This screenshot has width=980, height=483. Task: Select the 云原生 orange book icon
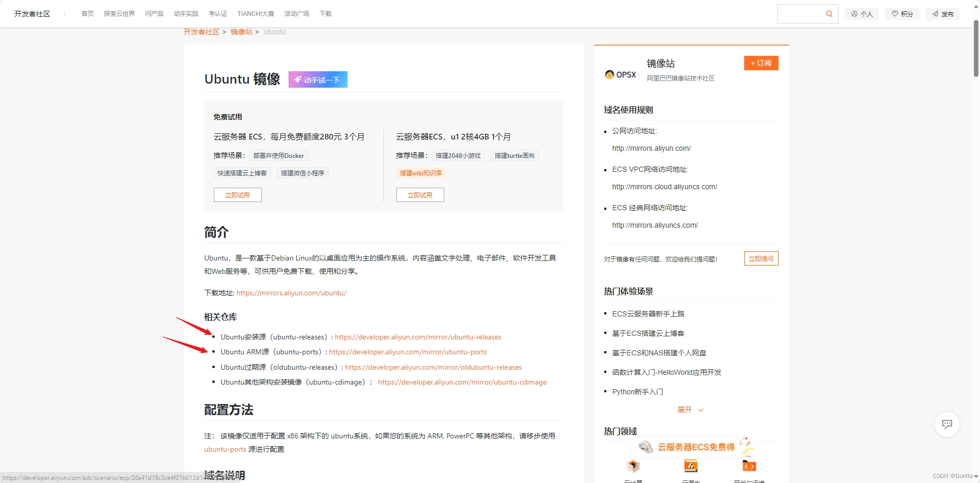tap(690, 466)
